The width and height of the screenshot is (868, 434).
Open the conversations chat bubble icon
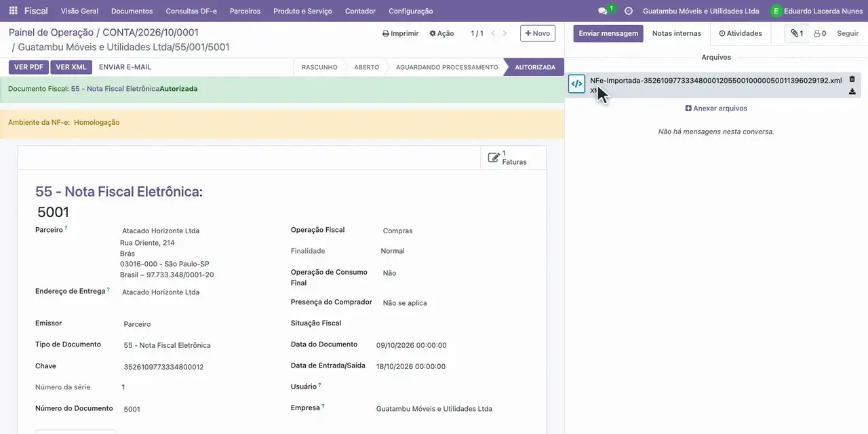pyautogui.click(x=602, y=11)
